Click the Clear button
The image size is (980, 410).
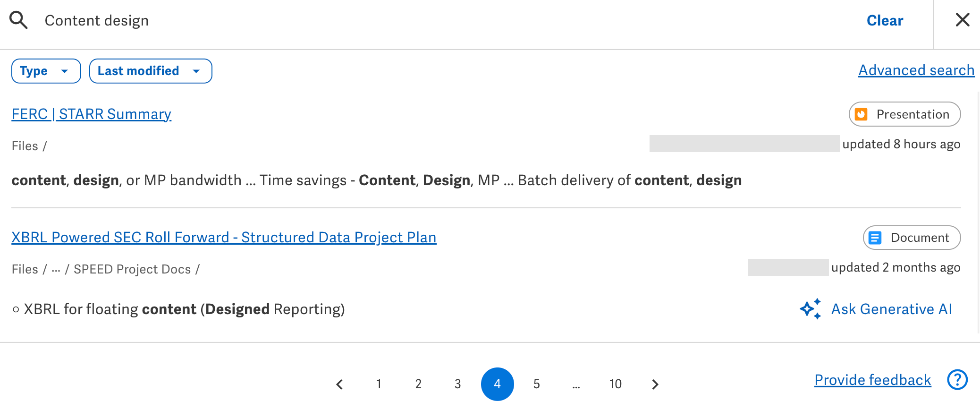coord(884,20)
